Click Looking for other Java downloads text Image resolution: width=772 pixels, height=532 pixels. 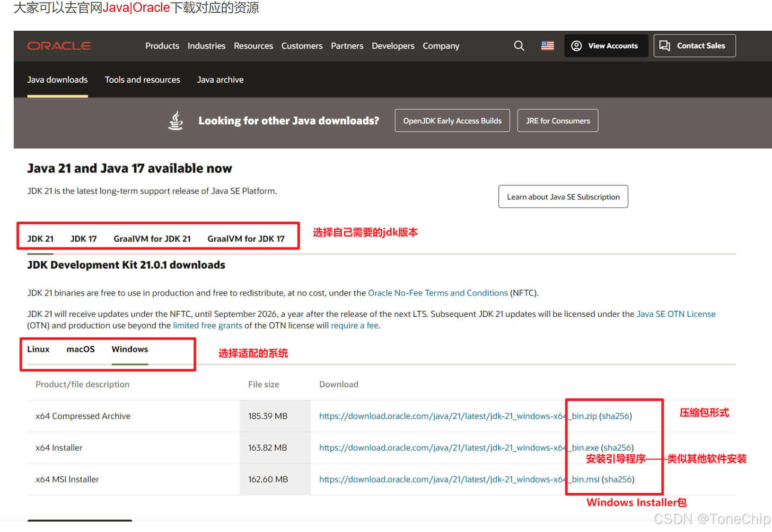289,121
